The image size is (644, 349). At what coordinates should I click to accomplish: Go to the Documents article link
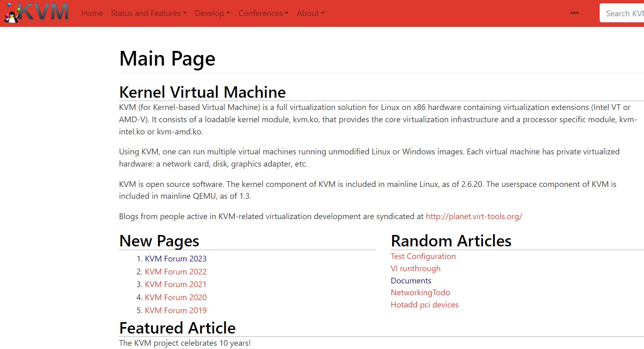tap(411, 281)
